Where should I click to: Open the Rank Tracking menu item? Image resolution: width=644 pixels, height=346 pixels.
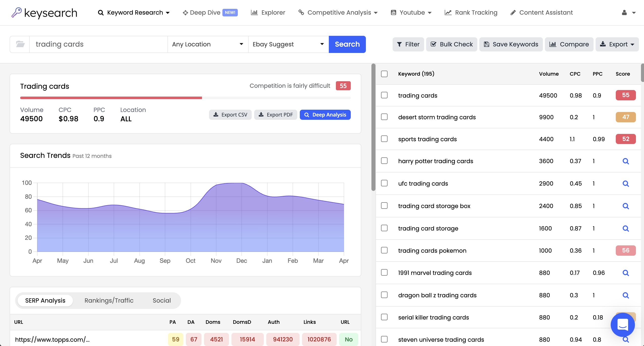coord(471,12)
